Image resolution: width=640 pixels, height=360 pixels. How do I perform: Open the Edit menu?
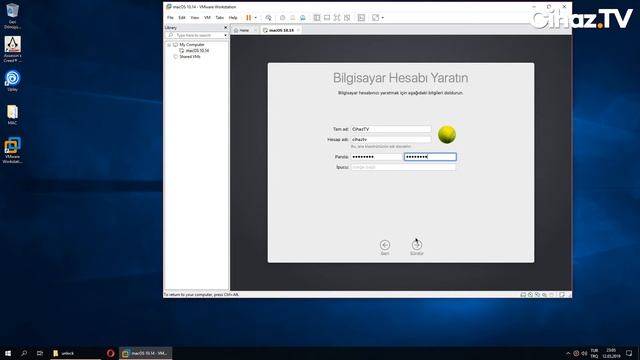182,18
